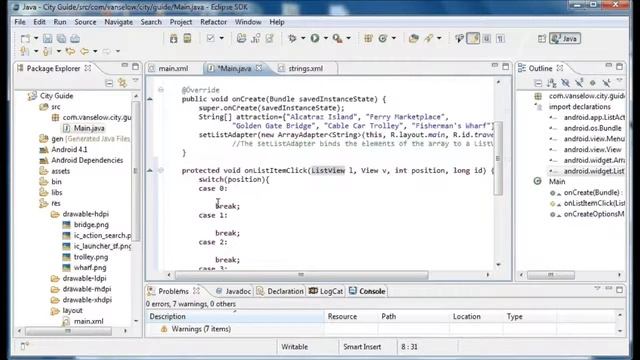This screenshot has width=640, height=360.
Task: Open the Source menu
Action: (x=85, y=22)
